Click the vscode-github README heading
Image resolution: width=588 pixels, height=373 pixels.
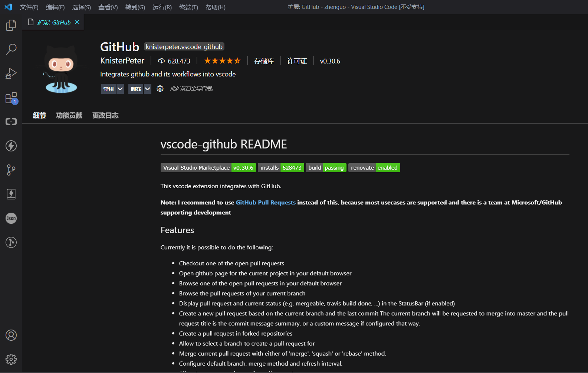click(x=224, y=144)
